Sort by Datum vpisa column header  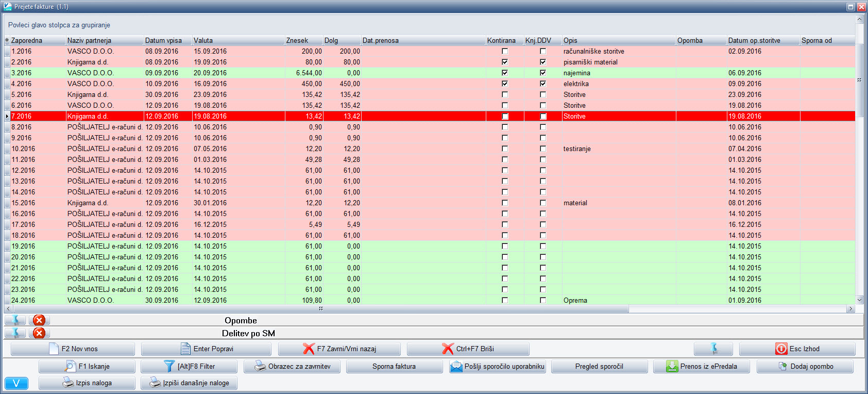tap(168, 40)
